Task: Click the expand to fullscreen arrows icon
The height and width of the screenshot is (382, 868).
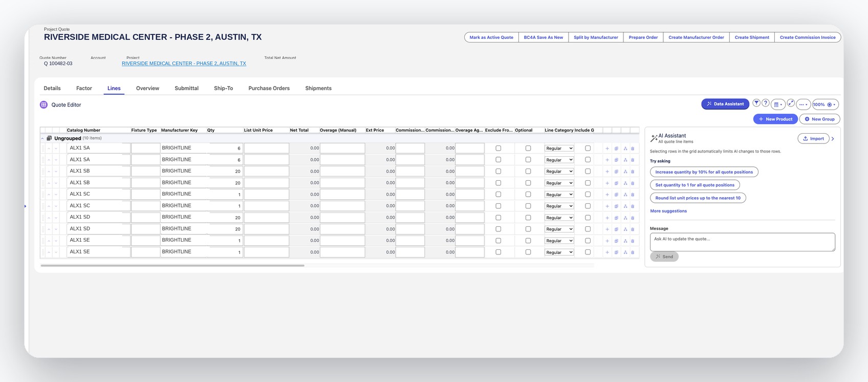Action: click(x=791, y=103)
